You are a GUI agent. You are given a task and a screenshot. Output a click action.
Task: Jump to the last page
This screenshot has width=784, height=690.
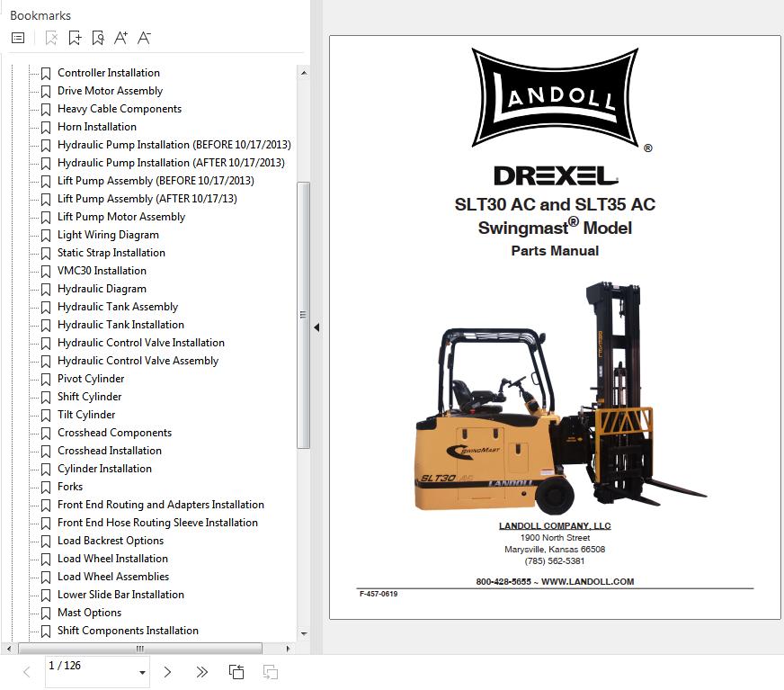click(x=201, y=672)
